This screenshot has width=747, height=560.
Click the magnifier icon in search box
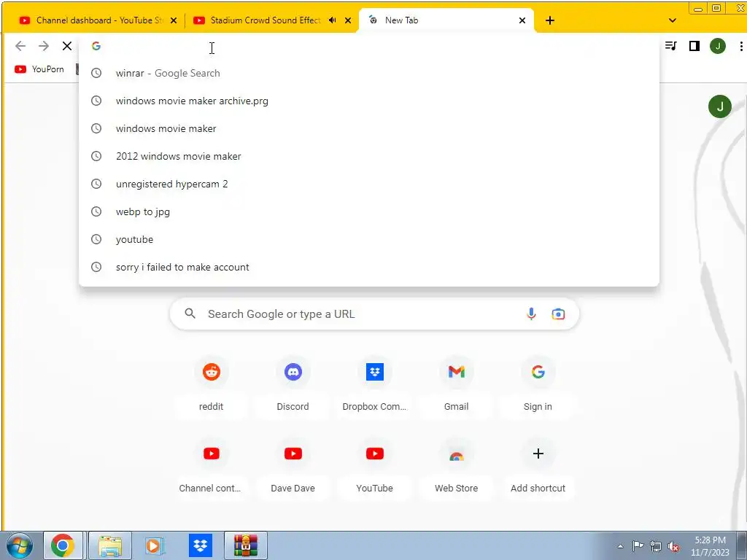pyautogui.click(x=190, y=314)
